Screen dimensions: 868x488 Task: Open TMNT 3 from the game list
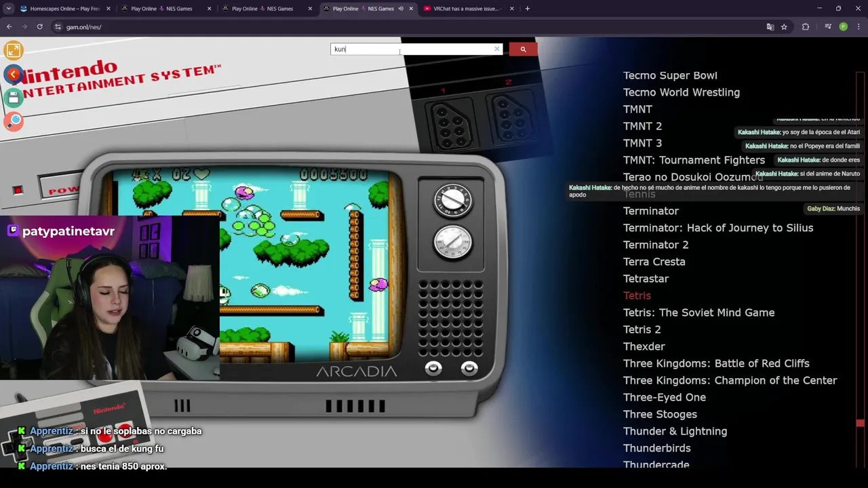click(642, 143)
